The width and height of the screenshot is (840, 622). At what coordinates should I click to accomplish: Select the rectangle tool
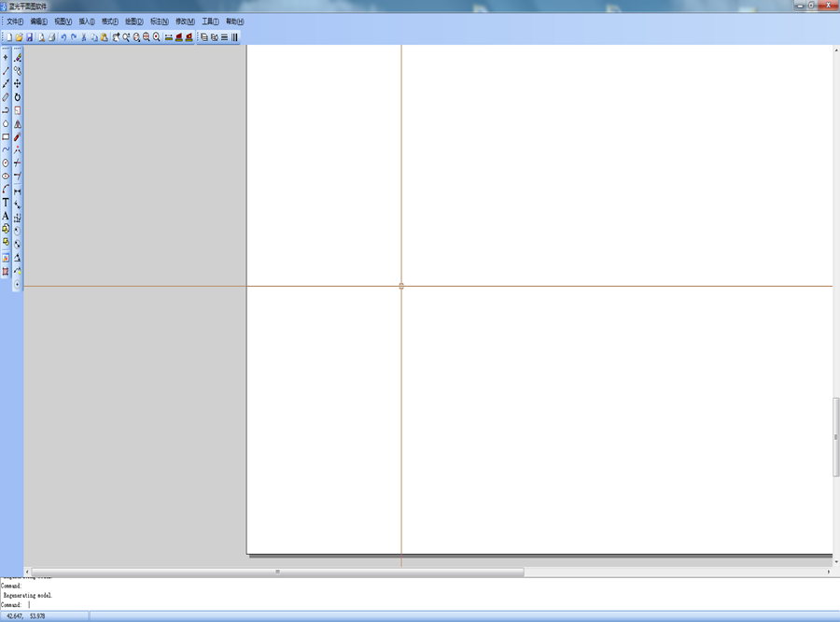tap(6, 136)
